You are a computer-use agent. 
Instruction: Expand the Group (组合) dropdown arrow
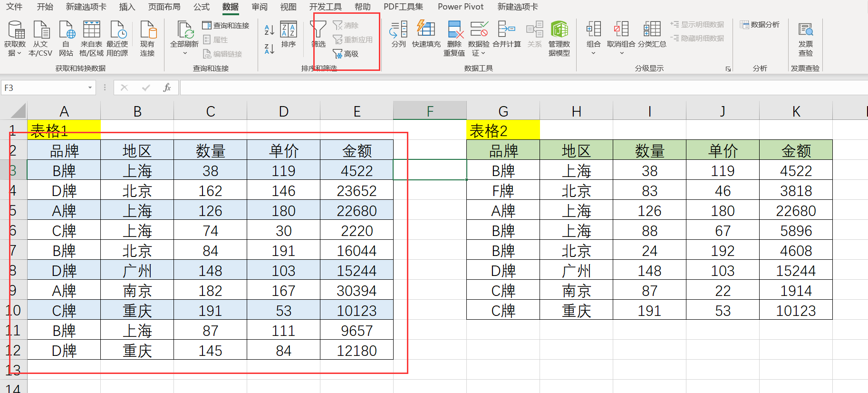point(593,53)
